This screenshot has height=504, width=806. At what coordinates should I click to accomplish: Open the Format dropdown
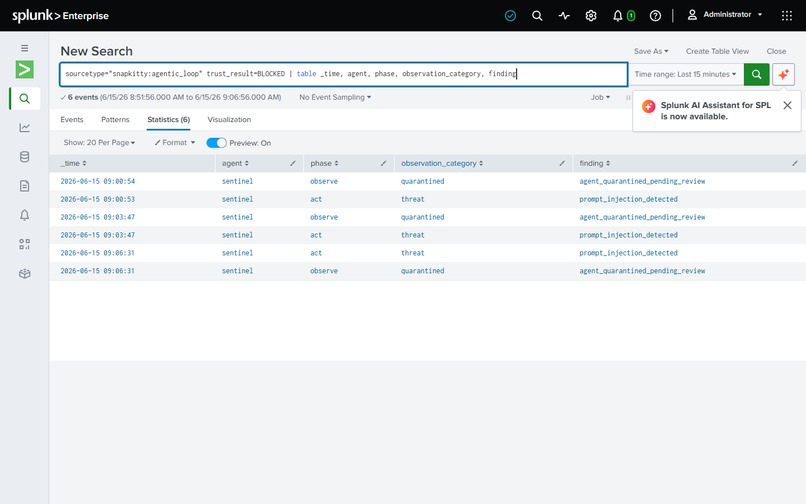click(x=175, y=142)
